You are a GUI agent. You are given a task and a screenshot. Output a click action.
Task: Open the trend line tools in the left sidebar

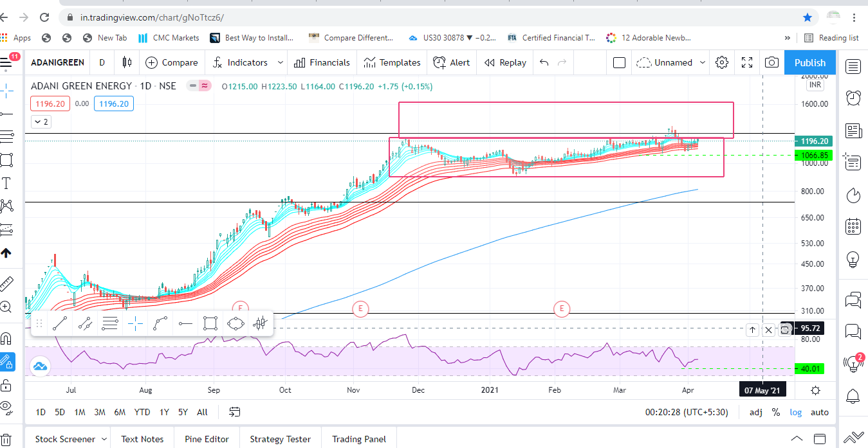[x=6, y=113]
